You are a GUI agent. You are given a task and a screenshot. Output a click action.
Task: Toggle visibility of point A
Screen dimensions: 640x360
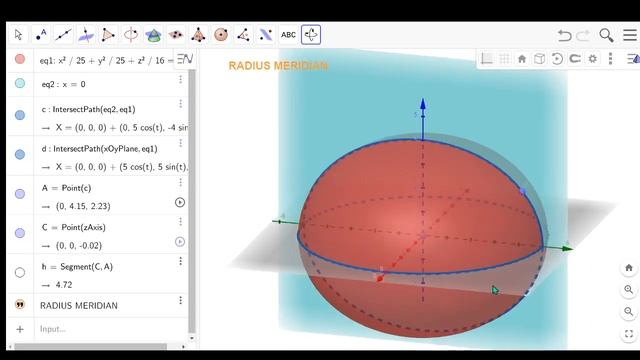[x=20, y=194]
